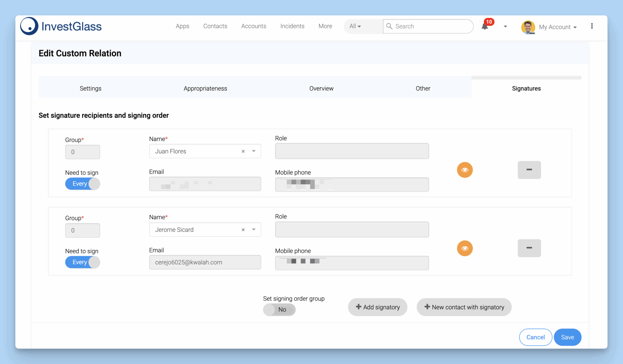The width and height of the screenshot is (623, 364).
Task: Toggle Need to sign for Juan Flores
Action: [x=82, y=184]
